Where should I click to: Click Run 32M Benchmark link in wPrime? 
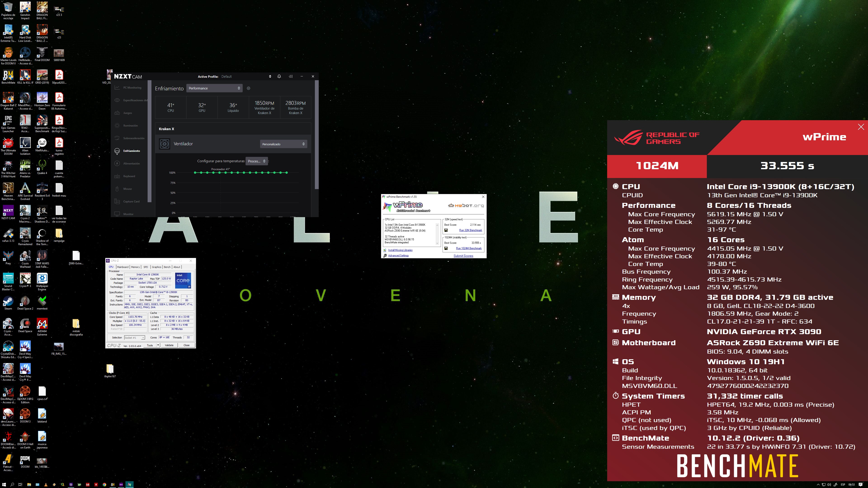click(470, 230)
